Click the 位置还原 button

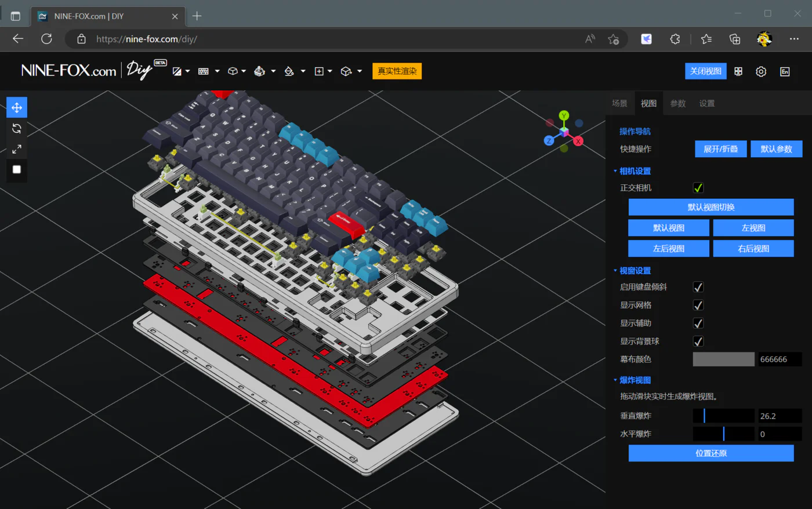711,453
